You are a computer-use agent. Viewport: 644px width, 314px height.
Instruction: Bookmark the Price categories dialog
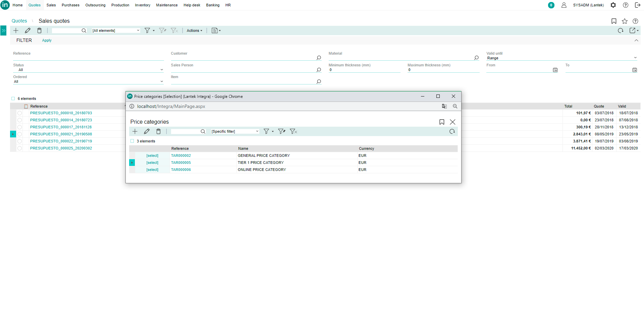pyautogui.click(x=442, y=122)
